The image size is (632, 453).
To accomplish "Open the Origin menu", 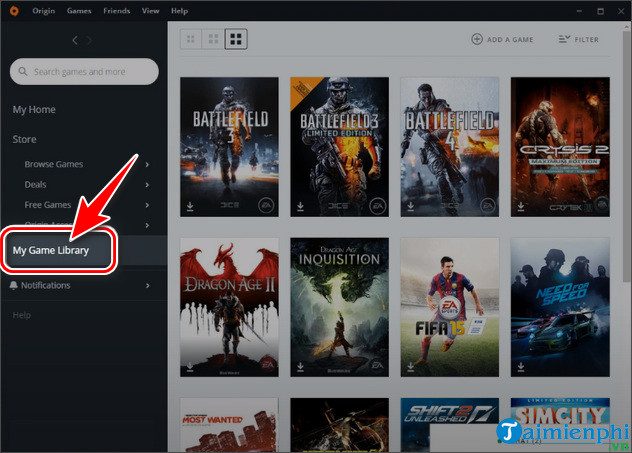I will coord(44,11).
